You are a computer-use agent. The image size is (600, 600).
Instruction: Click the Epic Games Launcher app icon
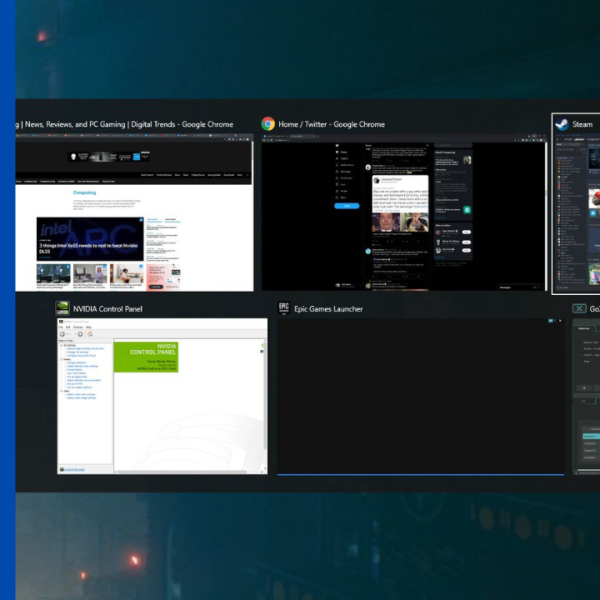coord(284,309)
